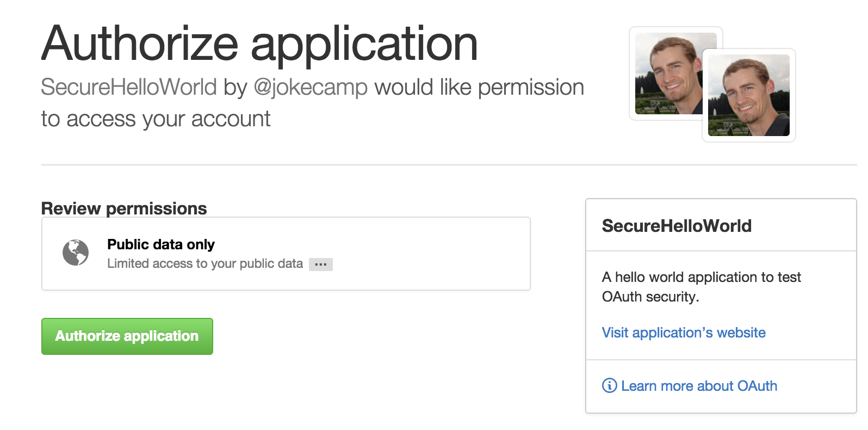The width and height of the screenshot is (868, 430).
Task: Click the circled info icon beside Learn more
Action: pos(609,386)
